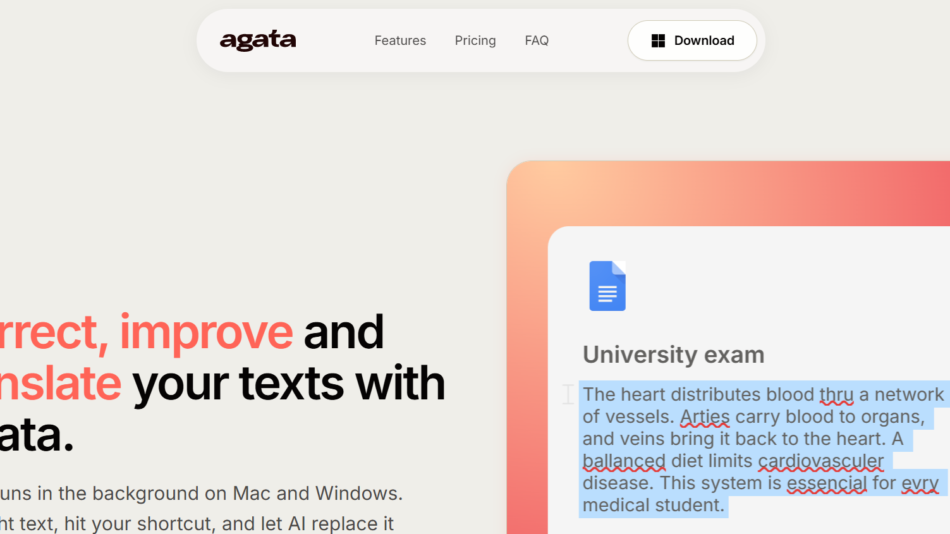Image resolution: width=950 pixels, height=534 pixels.
Task: Click the agata logo
Action: tap(257, 41)
